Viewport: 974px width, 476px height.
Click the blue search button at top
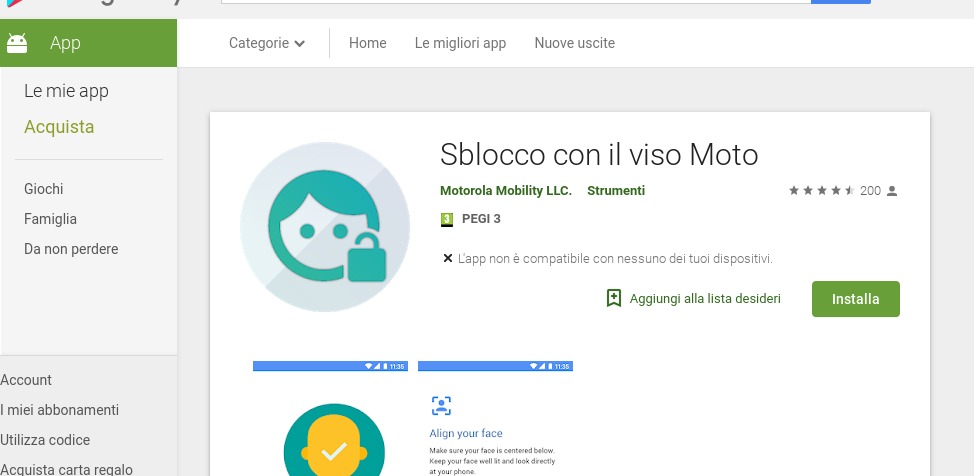tap(840, 2)
